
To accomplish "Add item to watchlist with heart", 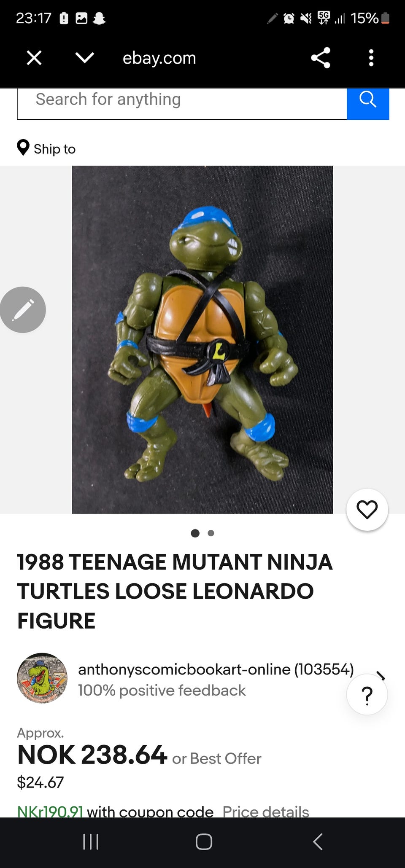I will coord(367,509).
